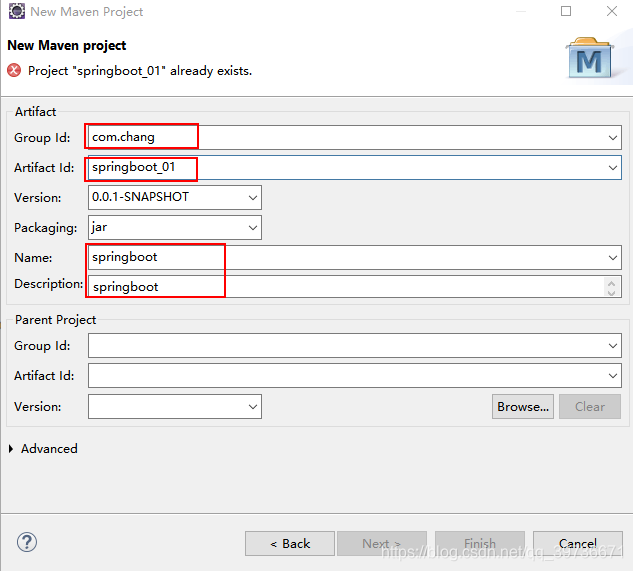Open the Packaging jar dropdown
The image size is (633, 571).
253,228
